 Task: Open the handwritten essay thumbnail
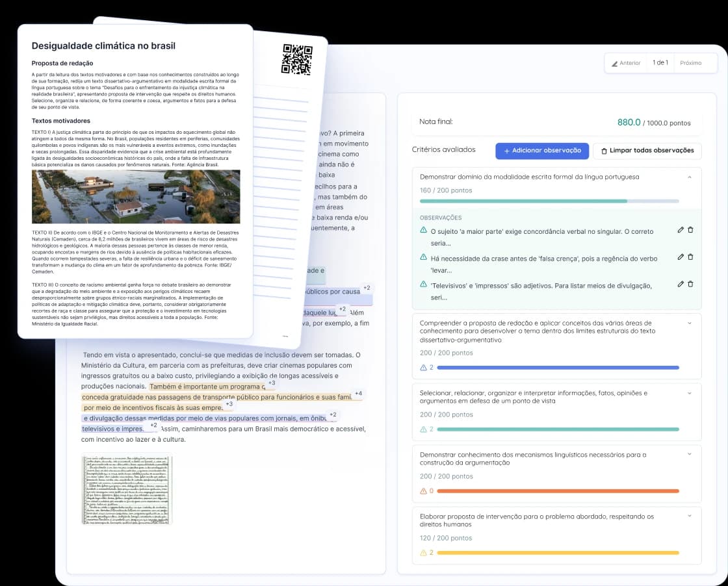click(x=127, y=489)
